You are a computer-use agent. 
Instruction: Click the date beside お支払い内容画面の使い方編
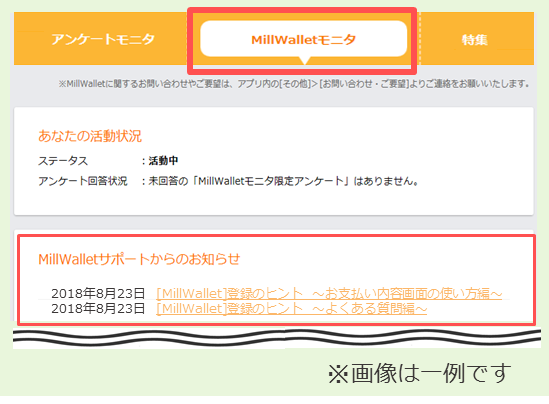coord(98,293)
